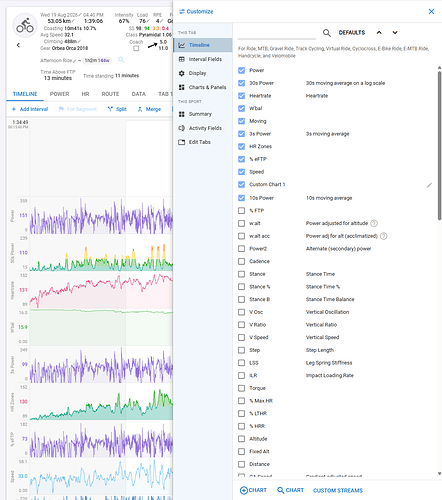Uncheck the Moving checkbox
Image resolution: width=442 pixels, height=500 pixels.
(x=242, y=121)
